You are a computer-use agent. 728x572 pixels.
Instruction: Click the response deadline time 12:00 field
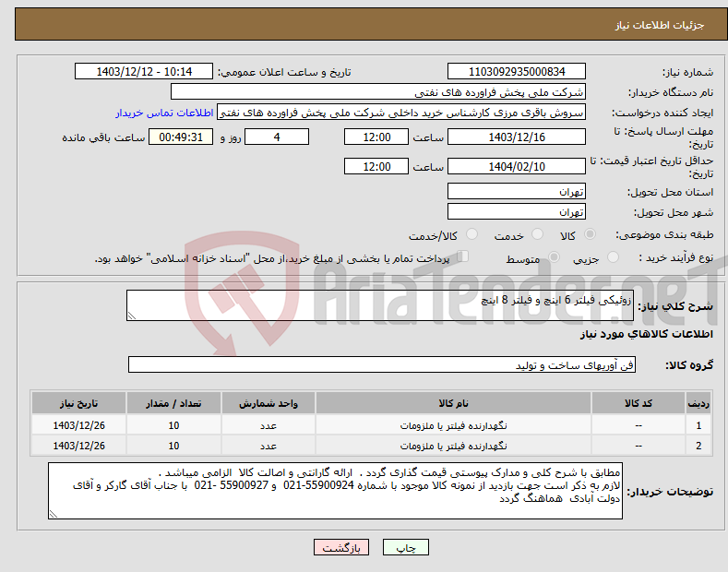(376, 137)
